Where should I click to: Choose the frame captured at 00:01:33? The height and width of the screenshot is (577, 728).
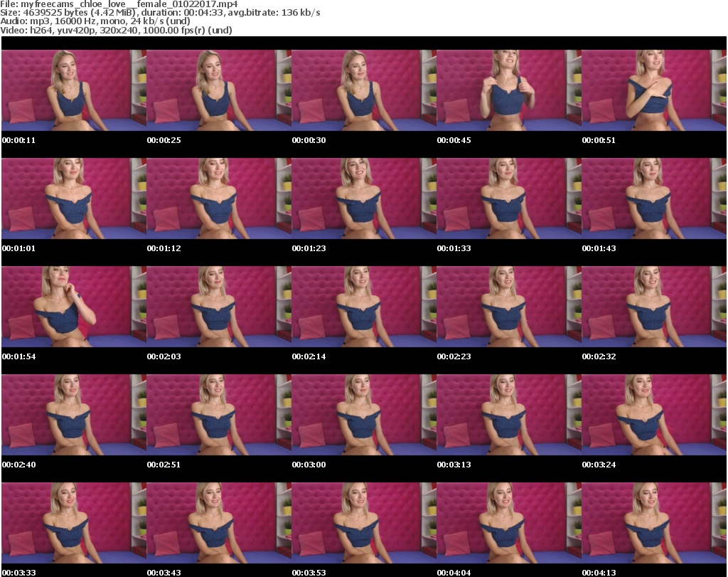tap(509, 198)
